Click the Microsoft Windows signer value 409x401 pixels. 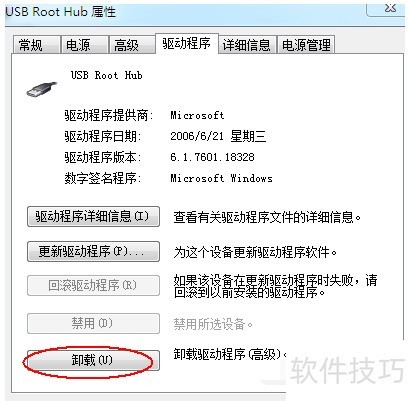pos(221,178)
